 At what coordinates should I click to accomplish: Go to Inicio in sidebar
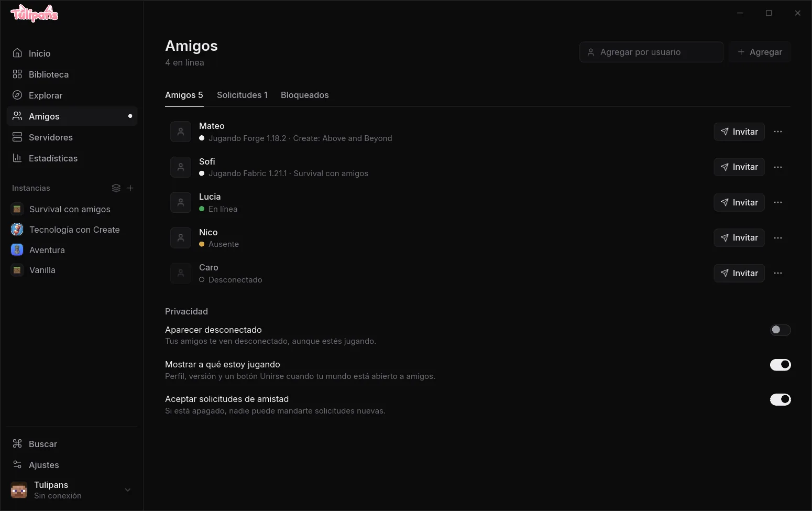[72, 53]
